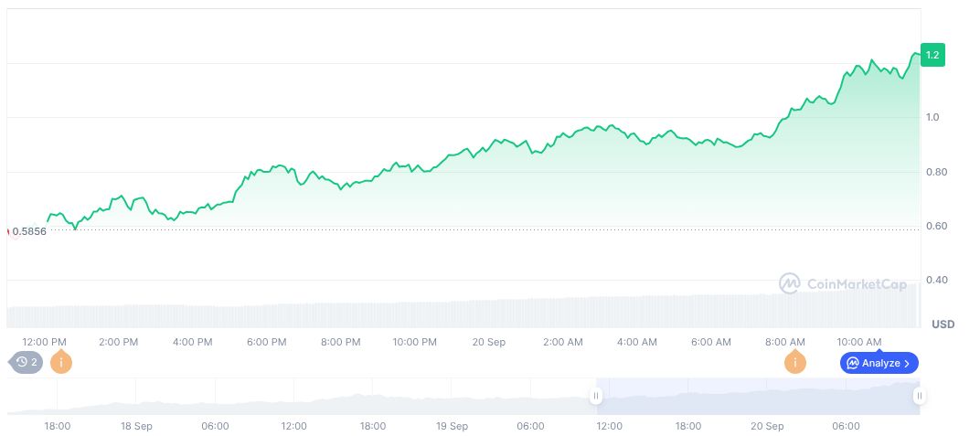Click the left handle of the range selector
Screen dimensions: 980x436
pos(596,396)
